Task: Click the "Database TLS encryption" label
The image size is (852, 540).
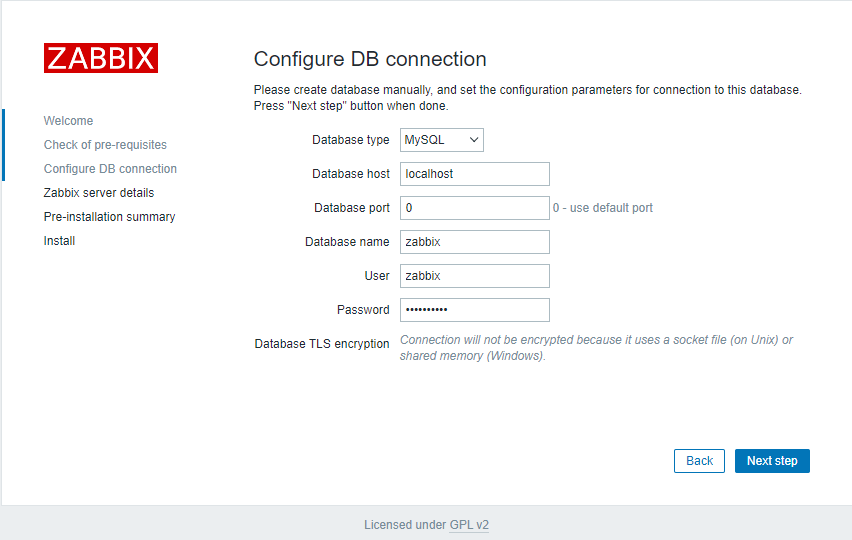Action: coord(322,344)
